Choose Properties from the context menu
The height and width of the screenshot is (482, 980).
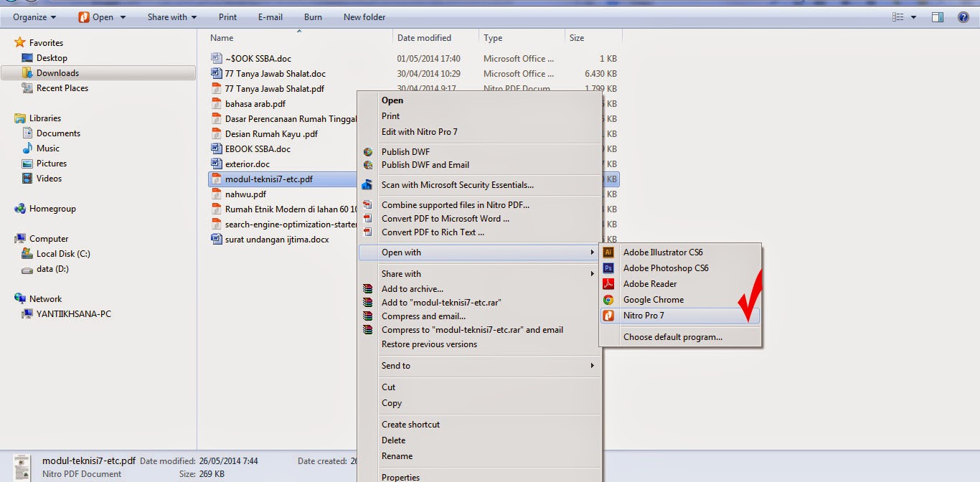point(400,476)
